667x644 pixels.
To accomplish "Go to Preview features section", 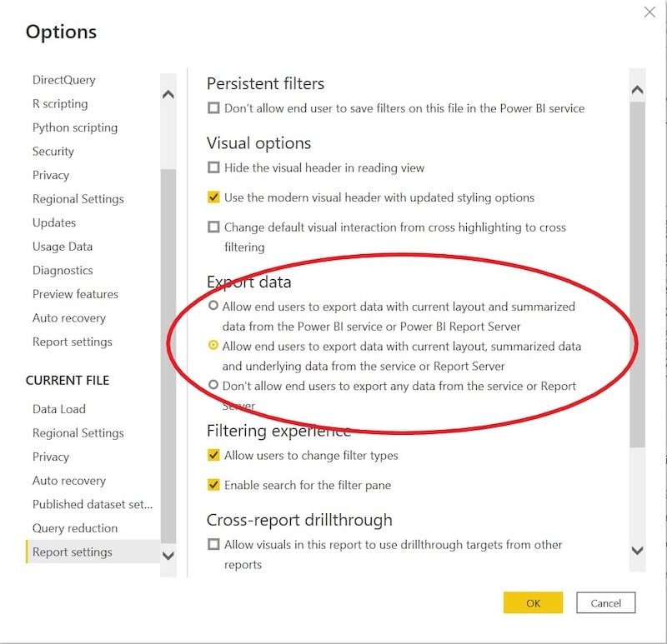I will point(75,294).
